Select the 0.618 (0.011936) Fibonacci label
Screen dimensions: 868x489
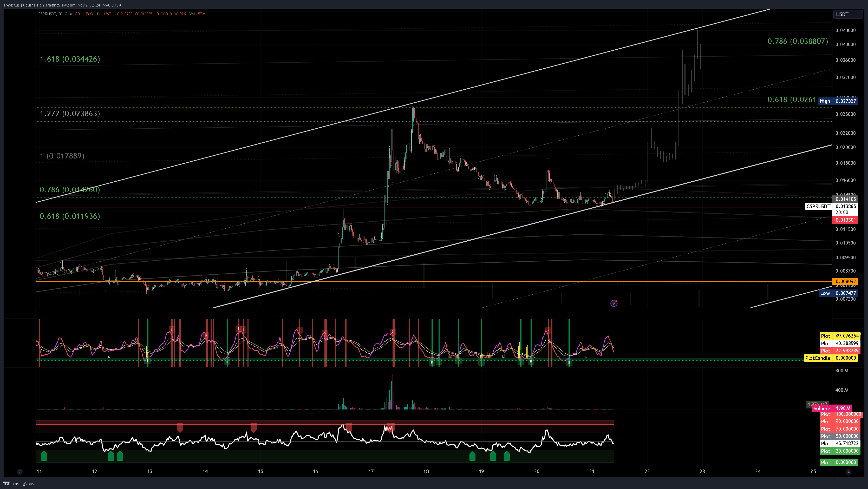pos(70,216)
